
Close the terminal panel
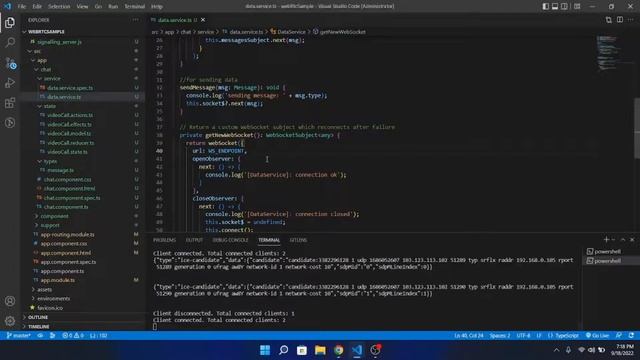click(632, 240)
